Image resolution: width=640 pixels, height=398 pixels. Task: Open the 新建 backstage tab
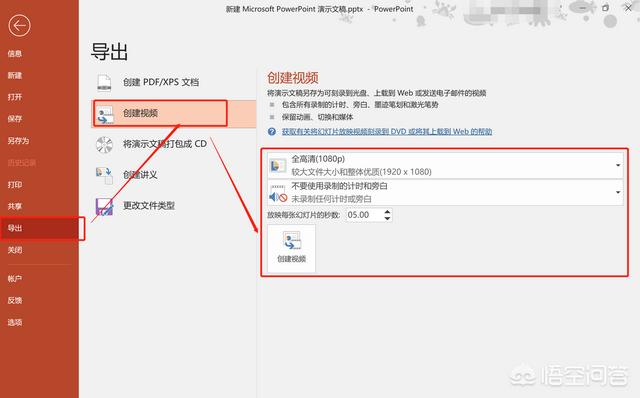(15, 76)
